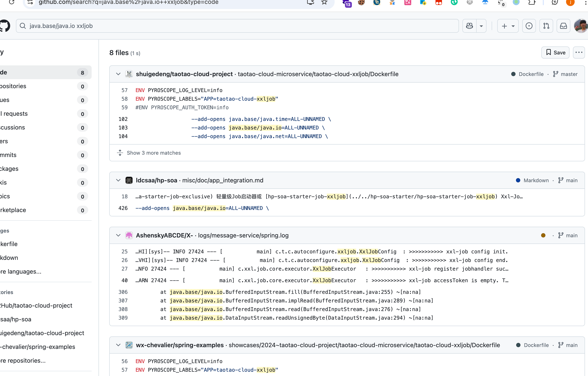Open the pull requests icon in header
The height and width of the screenshot is (376, 588).
(x=546, y=26)
